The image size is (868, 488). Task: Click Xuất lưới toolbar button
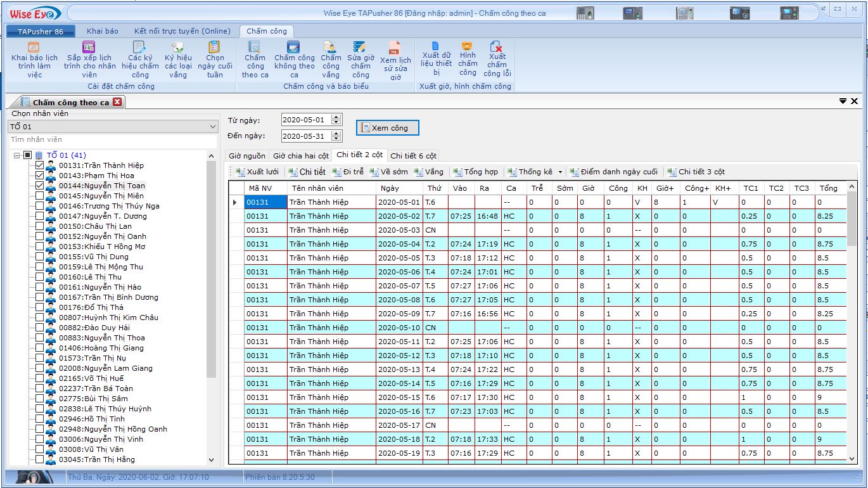[x=257, y=172]
